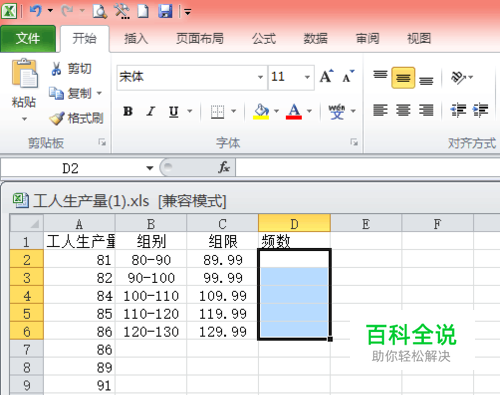Open the 视图 tab
This screenshot has width=500, height=395.
(x=419, y=39)
